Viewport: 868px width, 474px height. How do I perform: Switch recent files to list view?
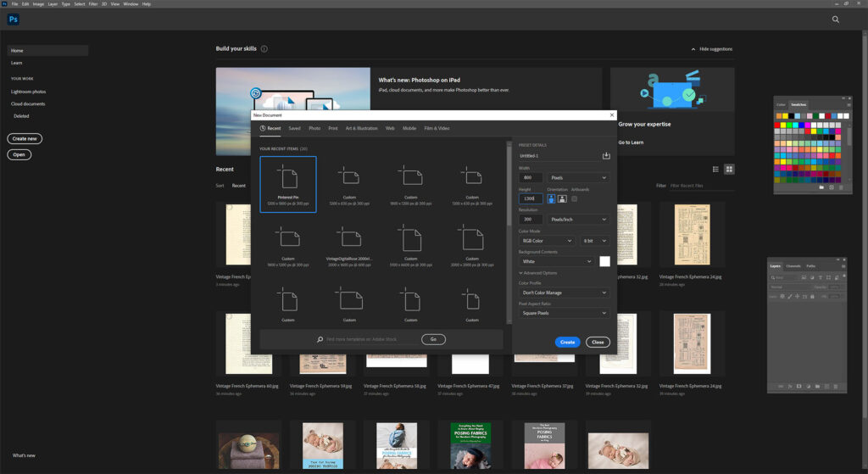pos(715,170)
